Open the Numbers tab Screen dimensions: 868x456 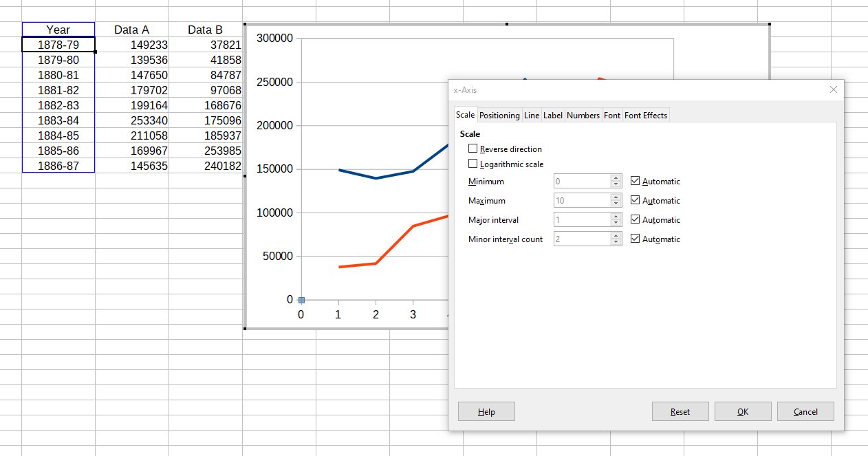point(583,115)
